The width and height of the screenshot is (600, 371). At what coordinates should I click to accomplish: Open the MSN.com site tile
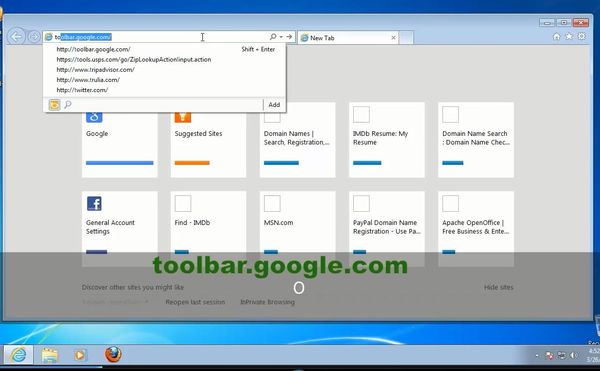pos(297,229)
